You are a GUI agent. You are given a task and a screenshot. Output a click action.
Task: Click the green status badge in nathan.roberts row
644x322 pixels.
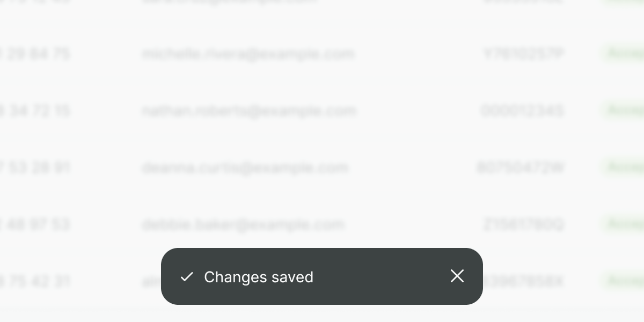(623, 110)
